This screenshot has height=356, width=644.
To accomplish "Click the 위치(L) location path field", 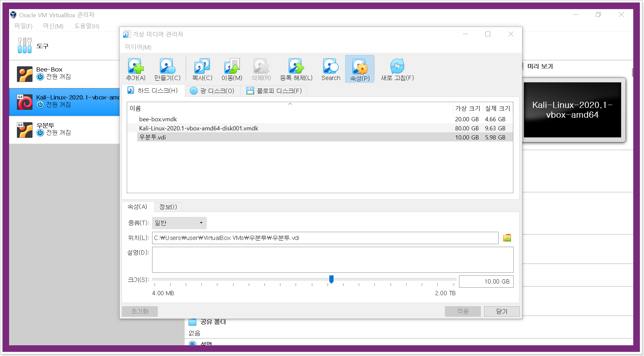I will (325, 238).
